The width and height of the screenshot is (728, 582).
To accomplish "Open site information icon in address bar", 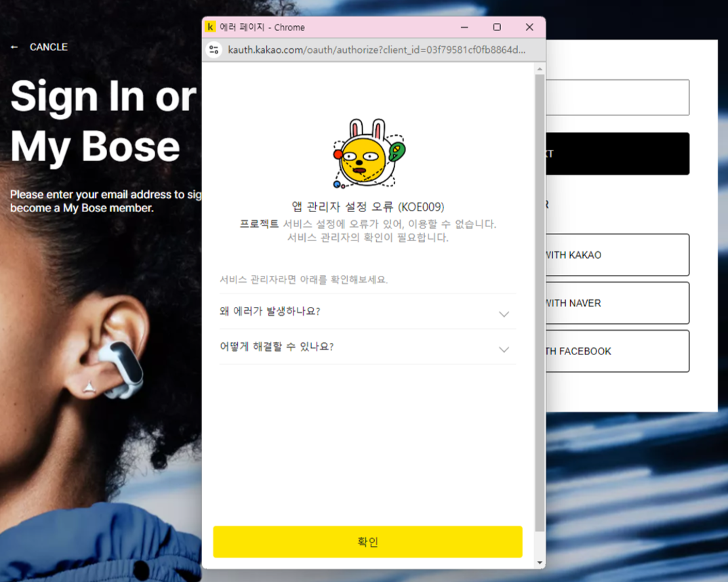I will click(x=214, y=49).
